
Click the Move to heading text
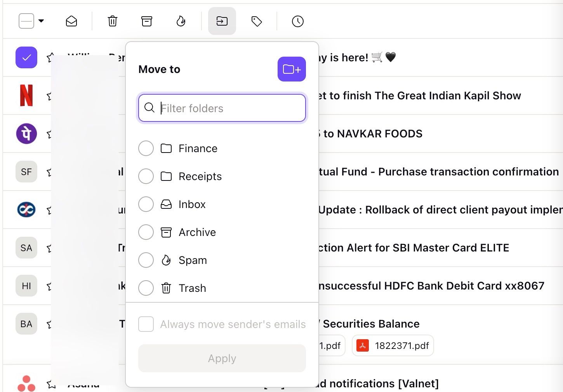(159, 69)
